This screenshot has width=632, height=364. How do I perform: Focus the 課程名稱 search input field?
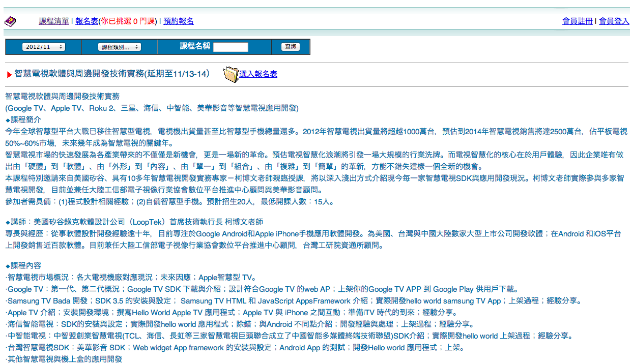point(231,47)
